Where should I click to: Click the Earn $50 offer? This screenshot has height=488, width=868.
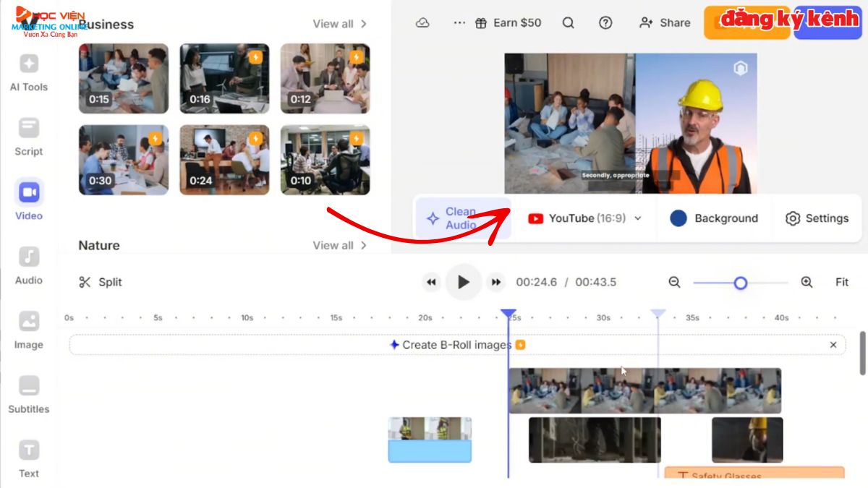click(x=507, y=22)
